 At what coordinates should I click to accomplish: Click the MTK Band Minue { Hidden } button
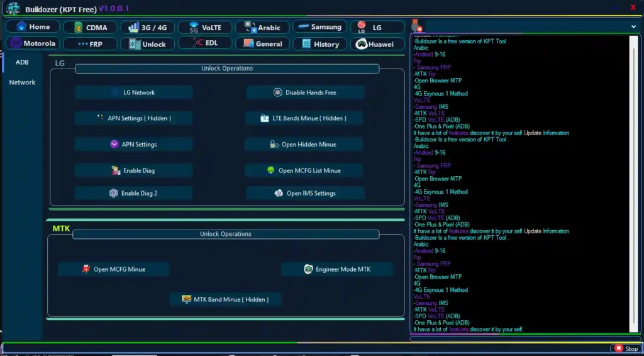tap(225, 299)
